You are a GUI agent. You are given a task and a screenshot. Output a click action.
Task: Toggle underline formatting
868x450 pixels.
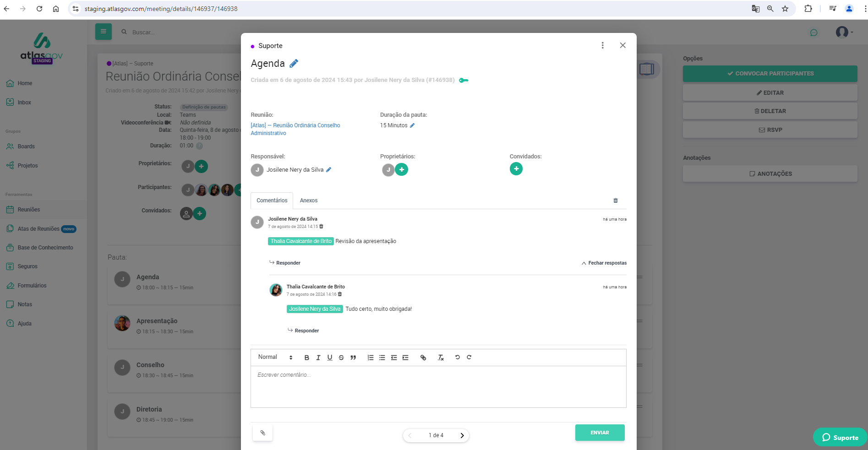point(330,358)
